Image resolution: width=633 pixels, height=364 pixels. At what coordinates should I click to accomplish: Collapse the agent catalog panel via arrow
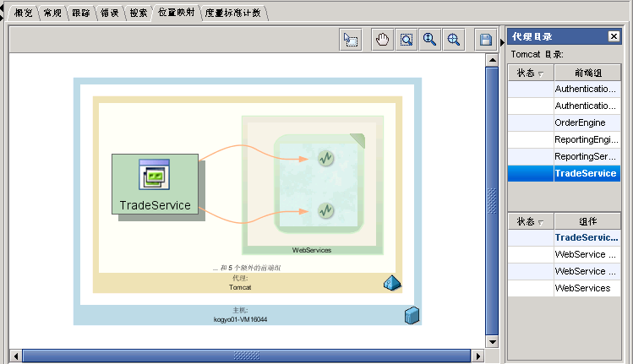tap(502, 42)
